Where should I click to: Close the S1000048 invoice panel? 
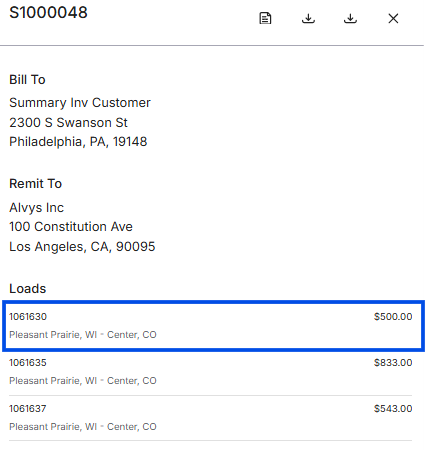pyautogui.click(x=393, y=18)
